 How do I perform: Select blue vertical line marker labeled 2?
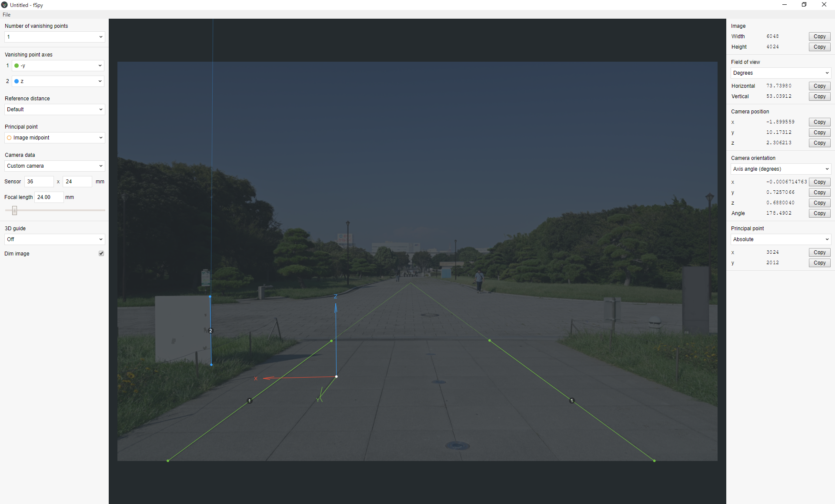[211, 331]
